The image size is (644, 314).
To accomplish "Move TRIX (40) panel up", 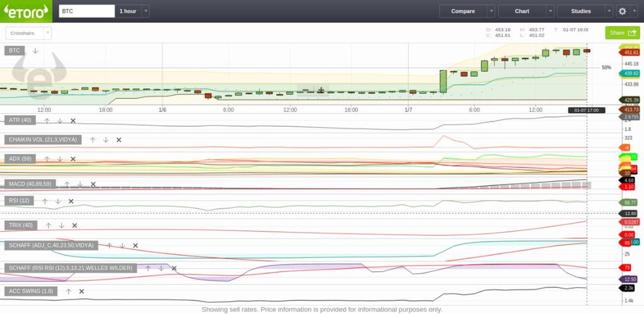I will tap(48, 225).
